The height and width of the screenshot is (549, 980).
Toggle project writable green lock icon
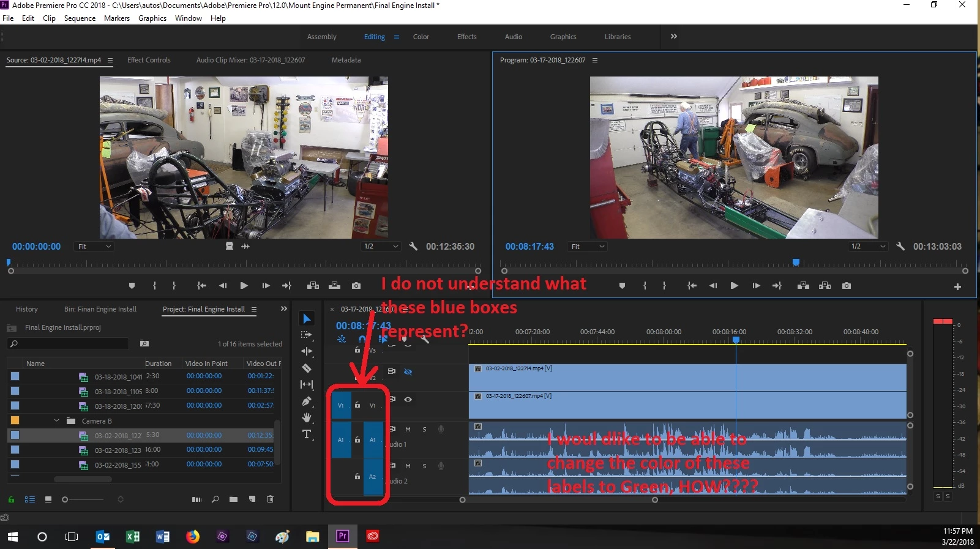pos(11,499)
